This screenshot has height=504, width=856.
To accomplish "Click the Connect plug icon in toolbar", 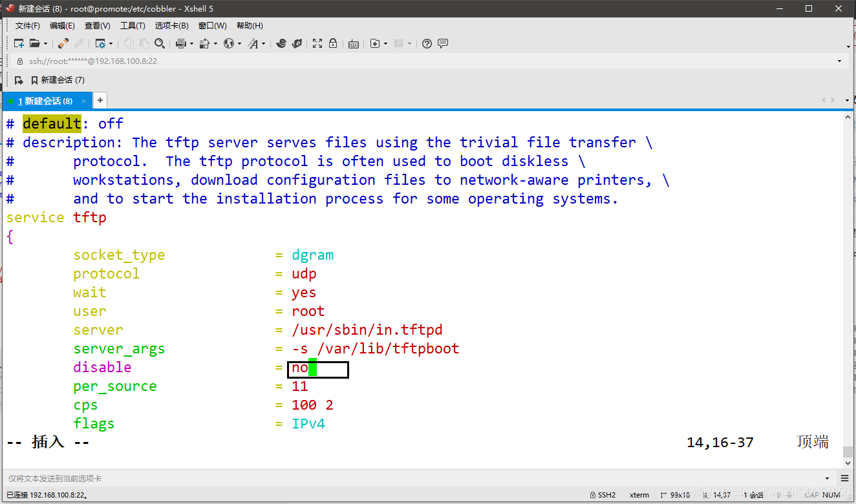I will 63,43.
